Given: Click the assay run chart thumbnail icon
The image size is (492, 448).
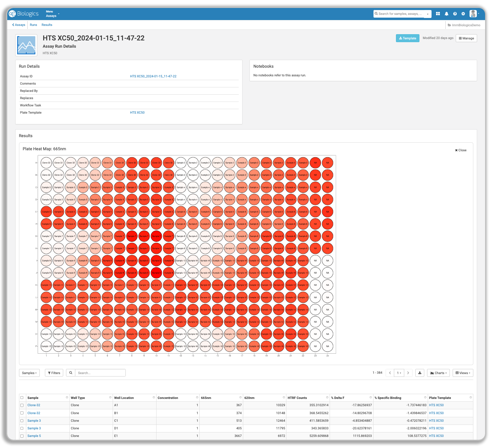Looking at the screenshot, I should click(x=26, y=45).
